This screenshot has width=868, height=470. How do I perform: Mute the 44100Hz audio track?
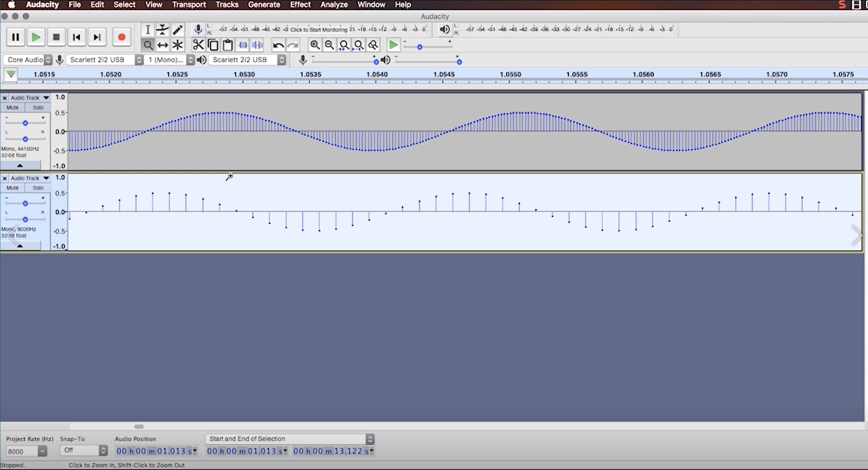pyautogui.click(x=13, y=107)
